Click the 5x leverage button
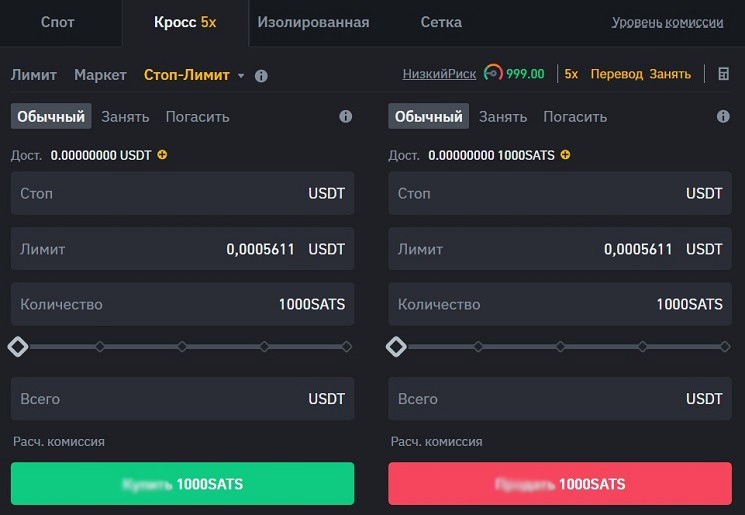The image size is (745, 515). [x=571, y=74]
